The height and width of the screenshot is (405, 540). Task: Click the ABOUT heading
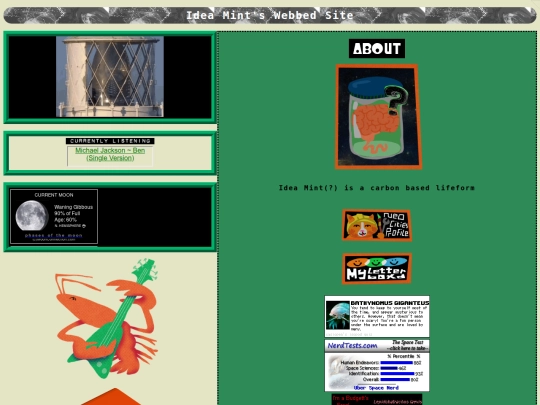(377, 48)
